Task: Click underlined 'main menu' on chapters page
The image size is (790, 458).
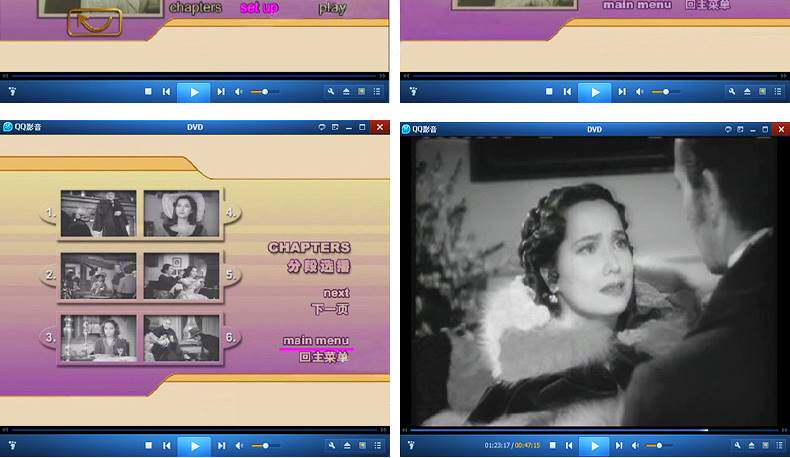Action: 315,341
